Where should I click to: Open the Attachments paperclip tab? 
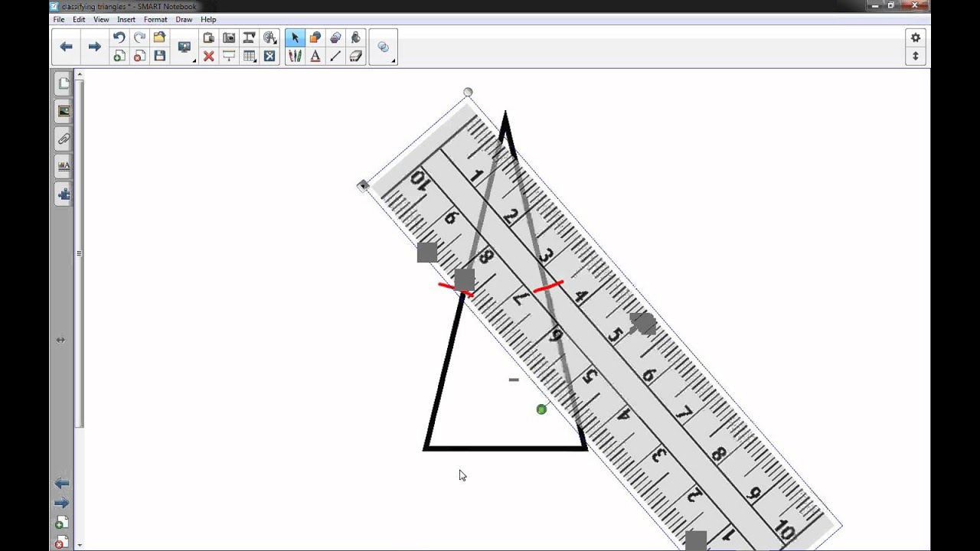[64, 139]
